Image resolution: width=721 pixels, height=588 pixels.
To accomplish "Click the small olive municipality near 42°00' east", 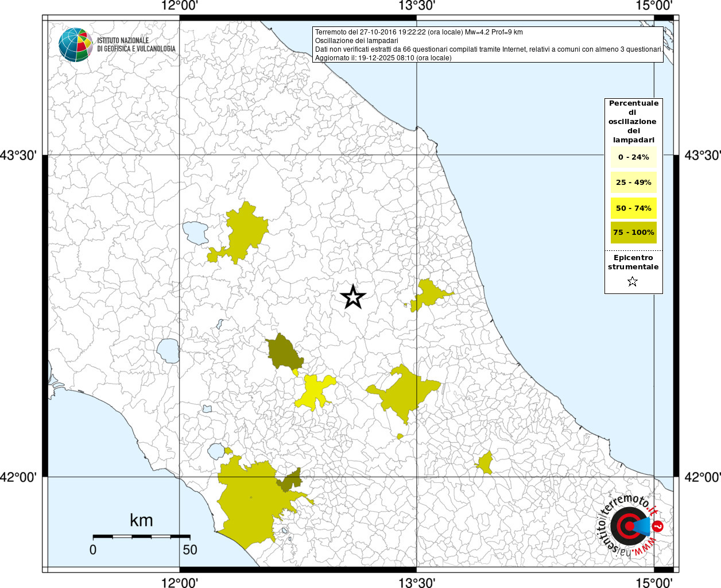I will coord(486,463).
